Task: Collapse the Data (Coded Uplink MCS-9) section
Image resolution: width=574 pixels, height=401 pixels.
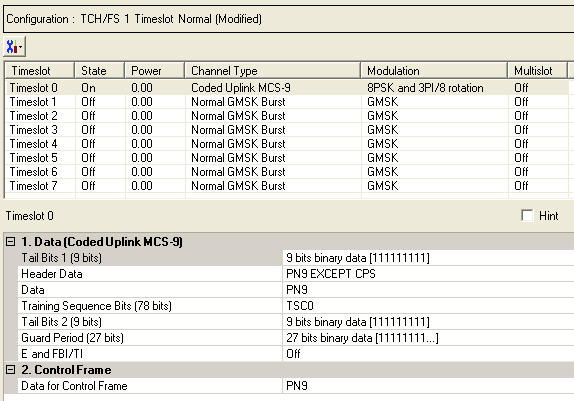Action: [11, 242]
